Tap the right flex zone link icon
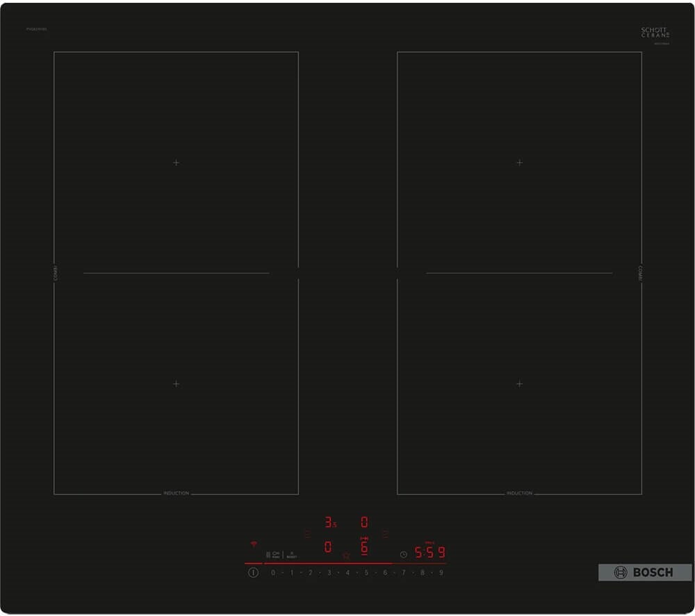The image size is (695, 616). (x=384, y=533)
